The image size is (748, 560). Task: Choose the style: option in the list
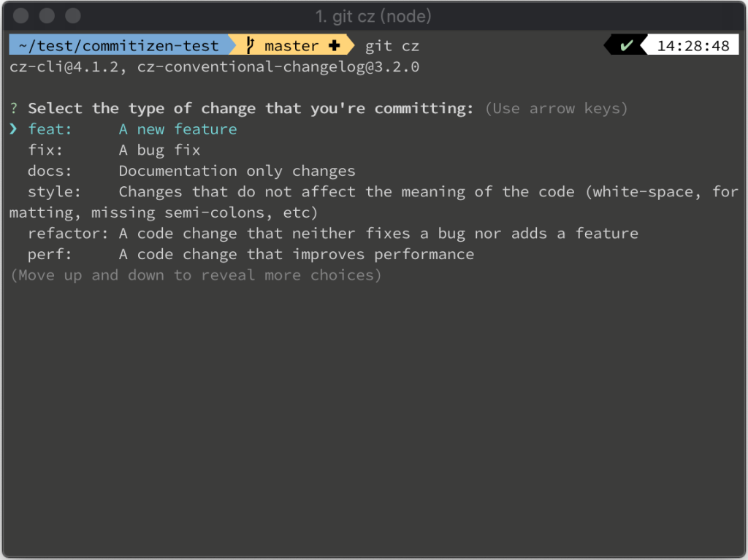pyautogui.click(x=374, y=202)
